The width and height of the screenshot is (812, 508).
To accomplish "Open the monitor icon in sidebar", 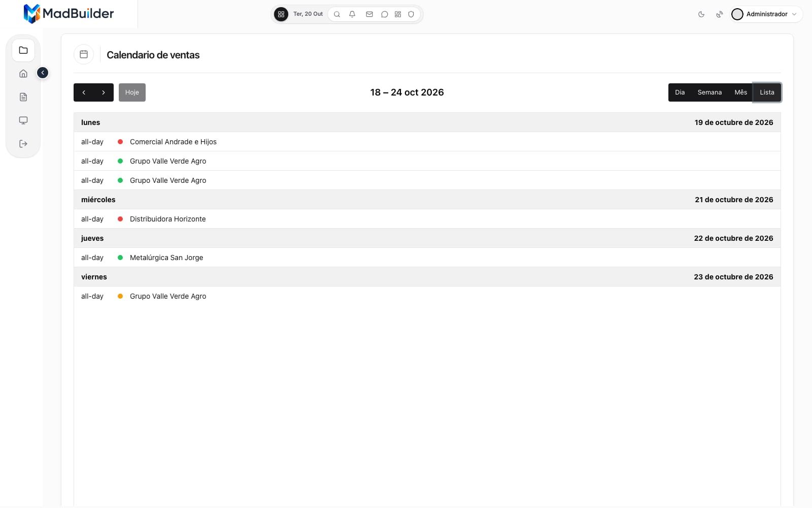I will [23, 120].
